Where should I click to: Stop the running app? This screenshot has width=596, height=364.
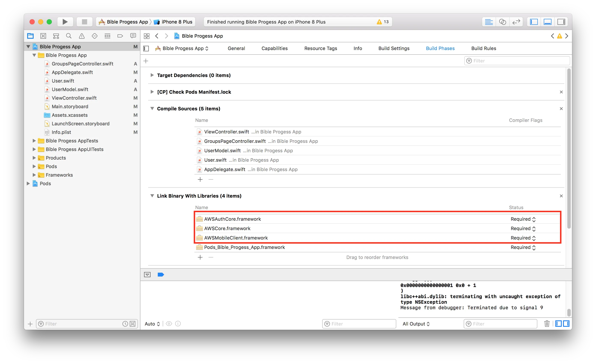click(84, 22)
